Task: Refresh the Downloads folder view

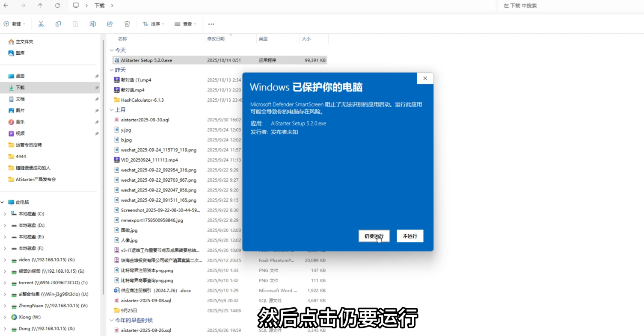Action: tap(57, 6)
